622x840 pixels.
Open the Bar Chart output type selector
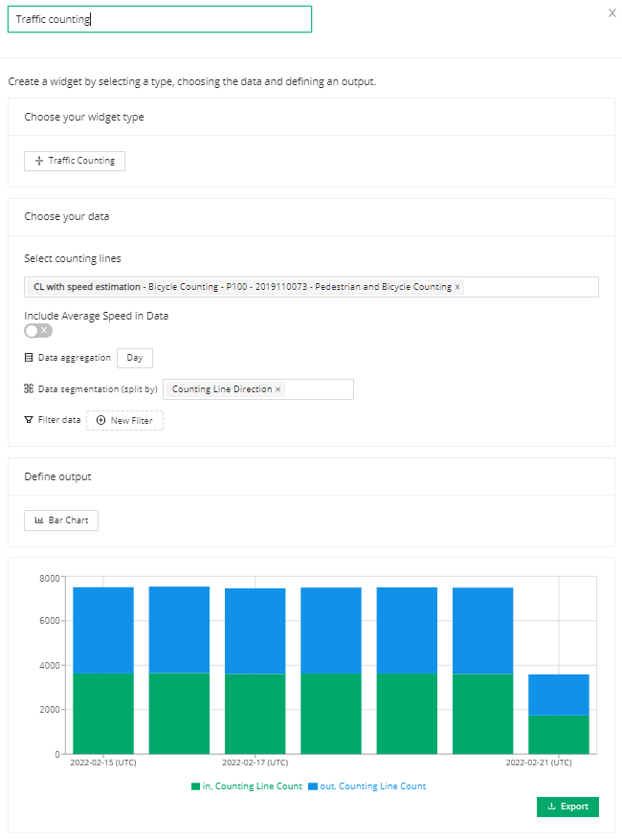[x=61, y=520]
